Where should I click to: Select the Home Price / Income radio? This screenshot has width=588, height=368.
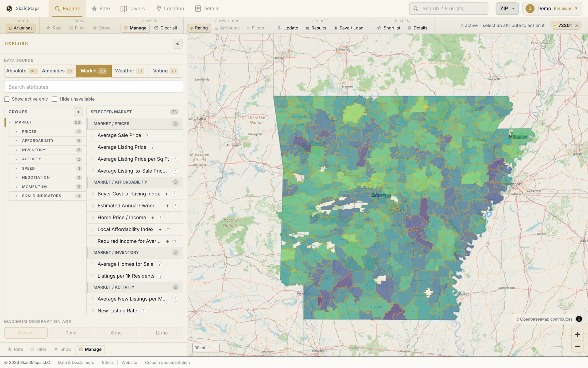point(93,218)
